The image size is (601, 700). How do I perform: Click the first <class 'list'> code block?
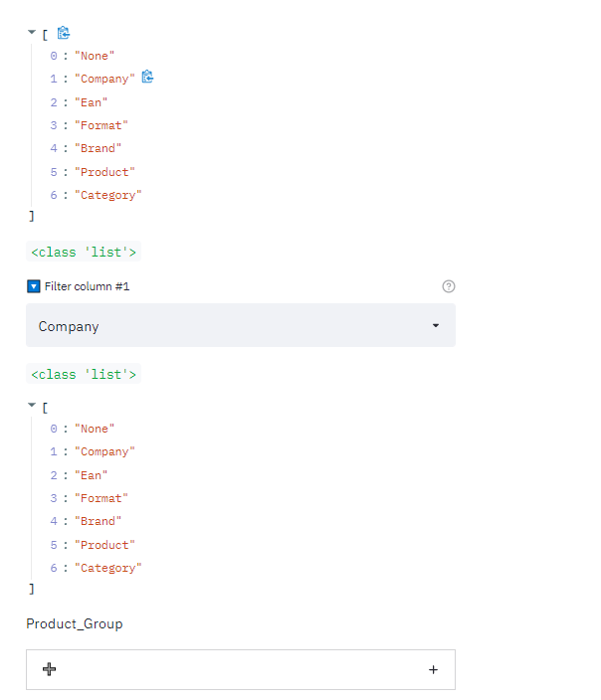click(84, 252)
